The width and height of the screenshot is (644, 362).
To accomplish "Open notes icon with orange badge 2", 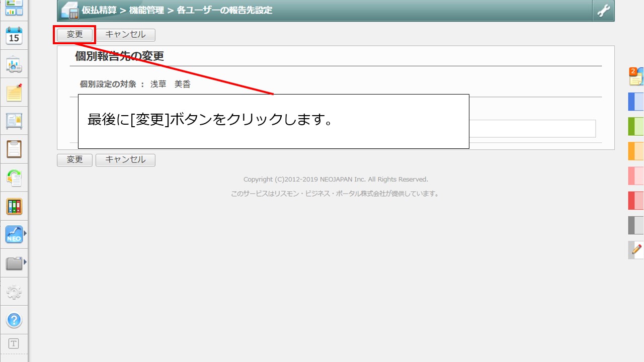I will 636,77.
